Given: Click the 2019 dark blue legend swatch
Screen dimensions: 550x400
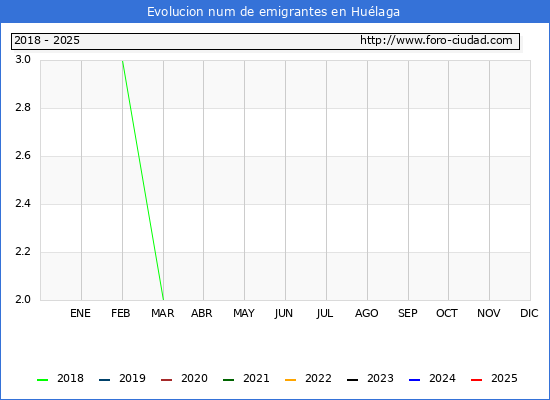Looking at the screenshot, I should pos(105,380).
